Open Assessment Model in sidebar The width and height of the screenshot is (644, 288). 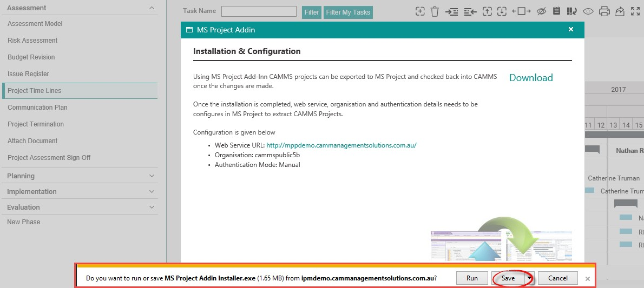[35, 24]
